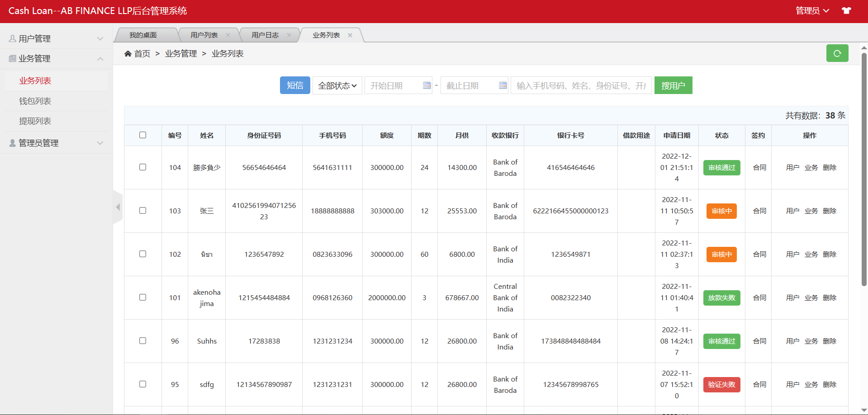Open the 管理员 account dropdown

(812, 11)
